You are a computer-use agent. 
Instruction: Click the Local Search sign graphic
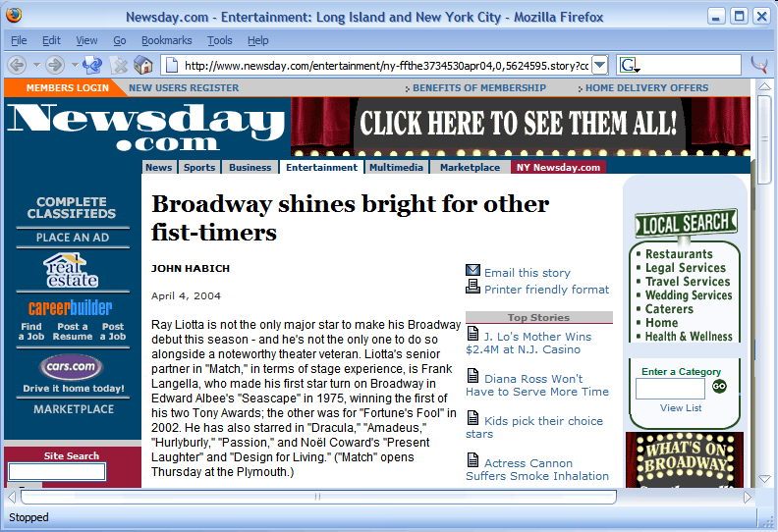coord(686,223)
